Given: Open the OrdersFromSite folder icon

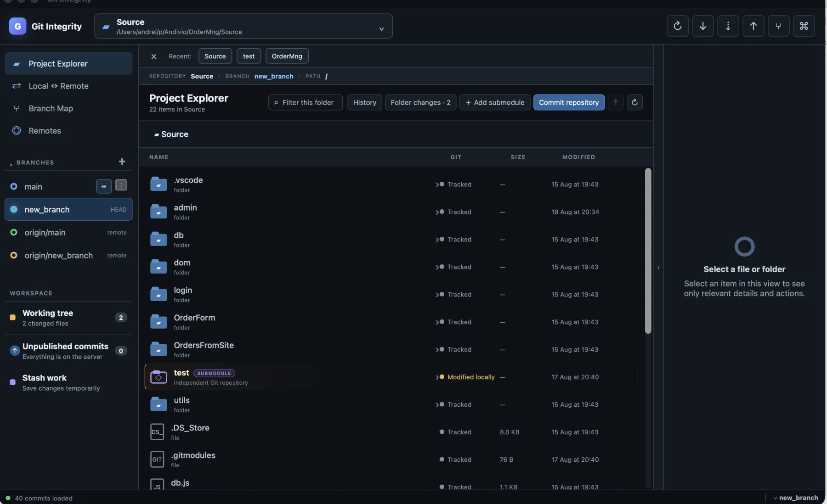Looking at the screenshot, I should (x=159, y=349).
